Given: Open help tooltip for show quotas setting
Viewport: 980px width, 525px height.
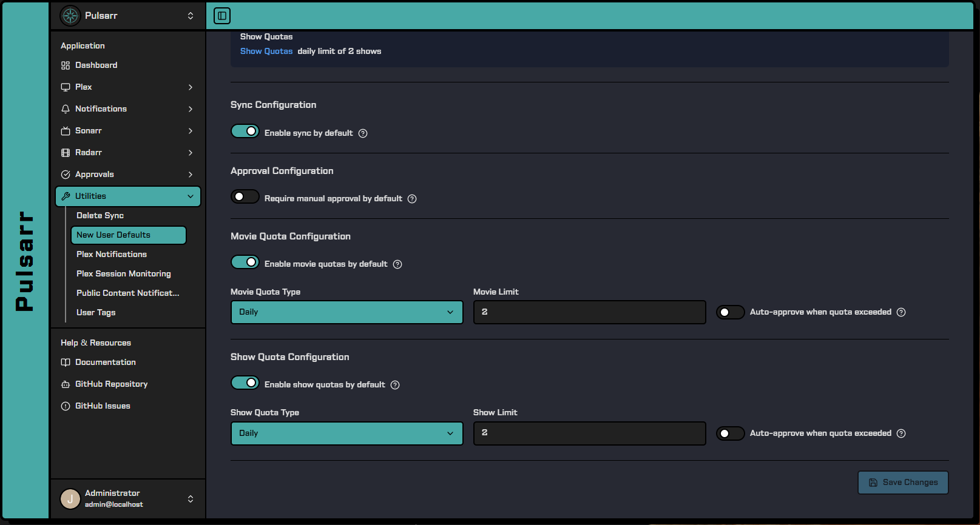Looking at the screenshot, I should 395,385.
